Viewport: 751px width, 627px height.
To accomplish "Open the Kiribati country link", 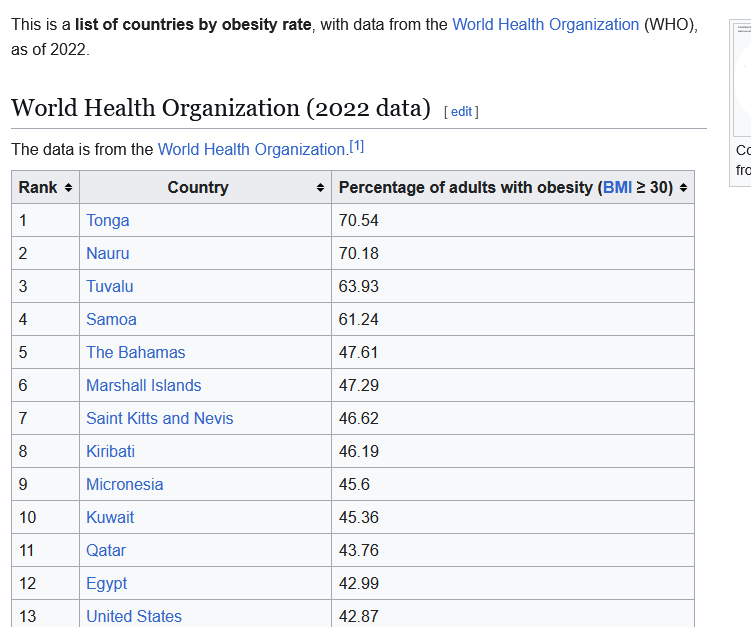I will point(111,452).
